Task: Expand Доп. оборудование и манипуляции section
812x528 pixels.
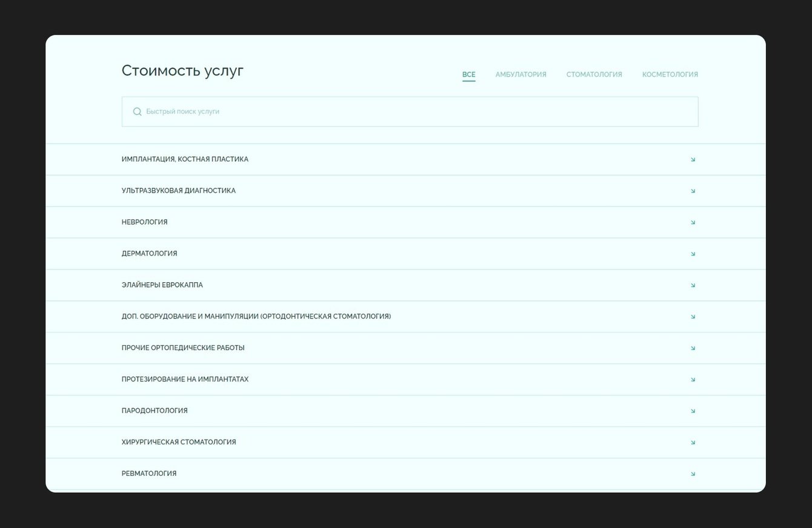Action: coord(256,317)
